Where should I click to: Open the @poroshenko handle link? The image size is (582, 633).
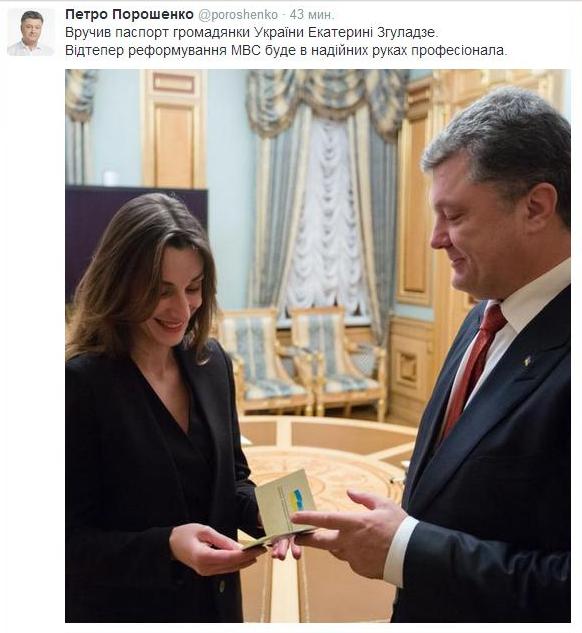[x=238, y=15]
